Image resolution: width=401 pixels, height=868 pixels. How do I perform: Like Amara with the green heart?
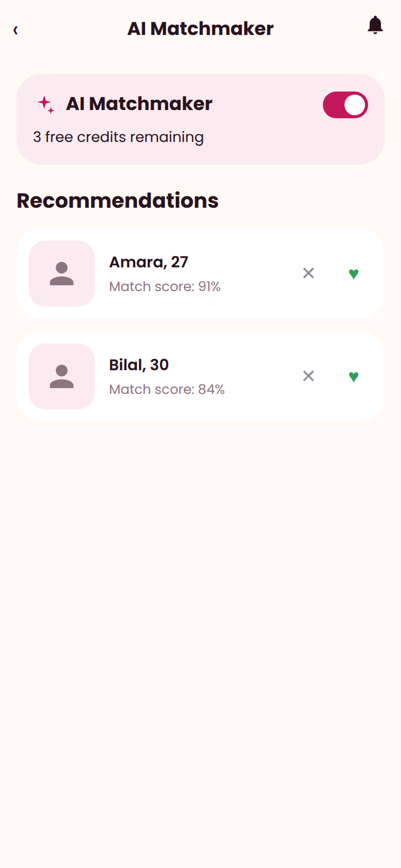pyautogui.click(x=354, y=274)
